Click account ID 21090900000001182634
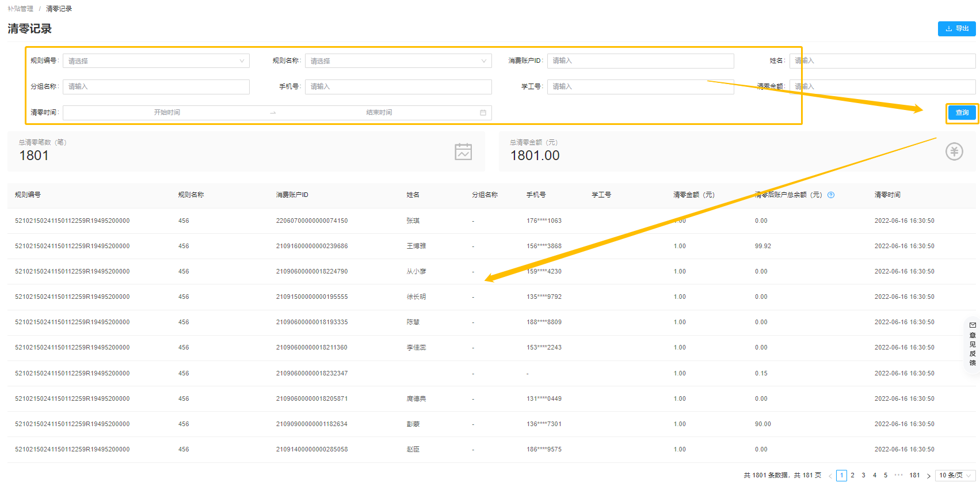 point(312,424)
